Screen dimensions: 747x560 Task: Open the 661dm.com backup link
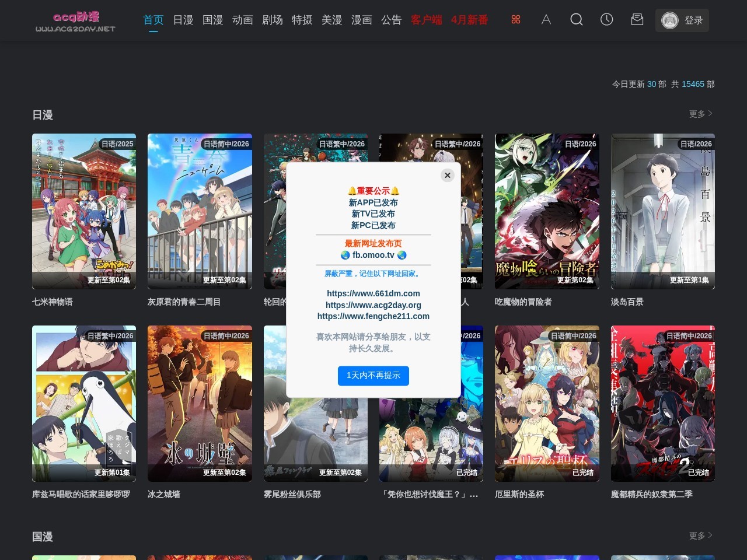tap(373, 293)
